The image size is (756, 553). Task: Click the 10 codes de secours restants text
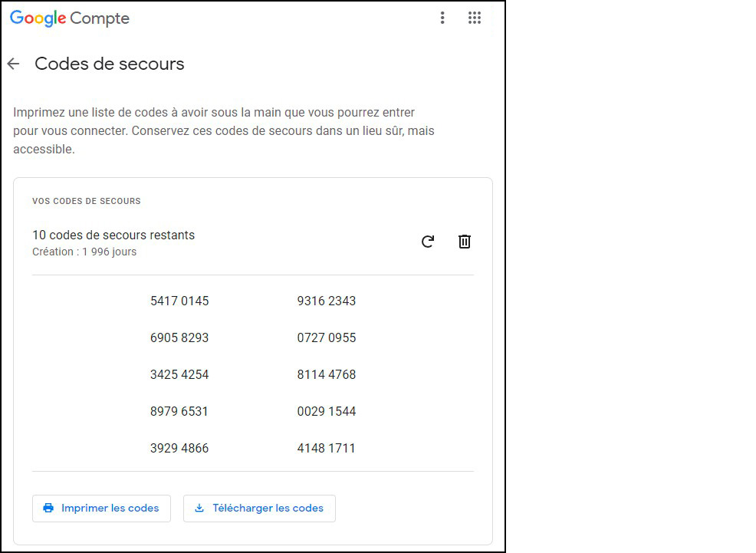(x=113, y=235)
